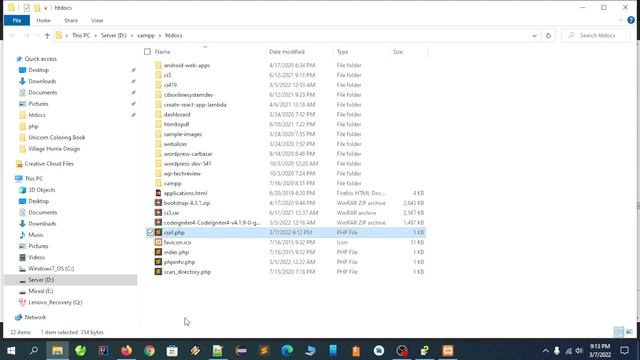Open taskbar search
This screenshot has width=640, height=360.
coord(34,351)
